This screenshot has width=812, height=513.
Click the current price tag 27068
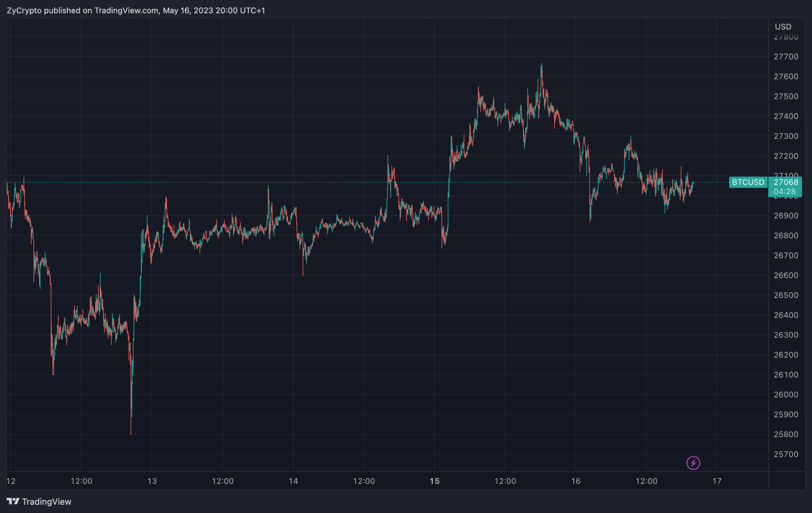[x=786, y=182]
